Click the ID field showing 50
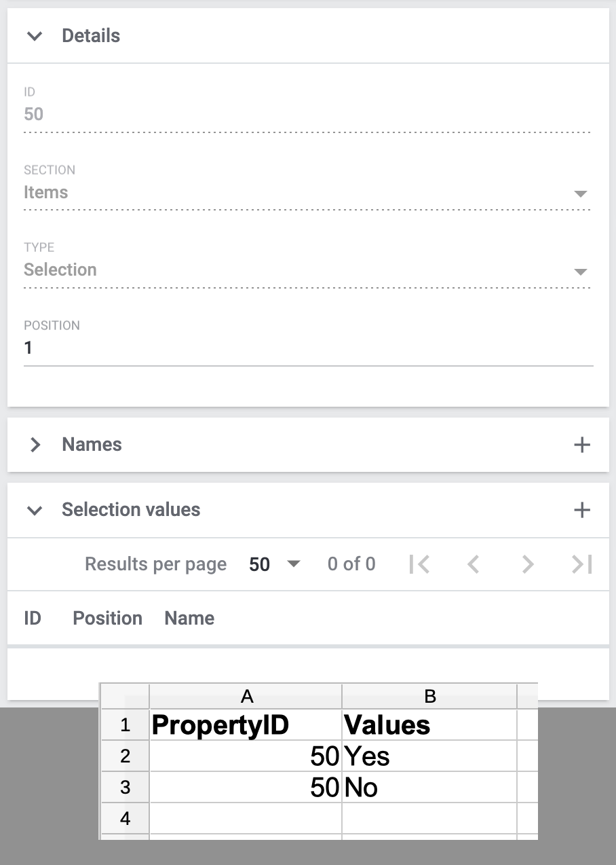Screen dimensions: 616x865 tap(307, 114)
